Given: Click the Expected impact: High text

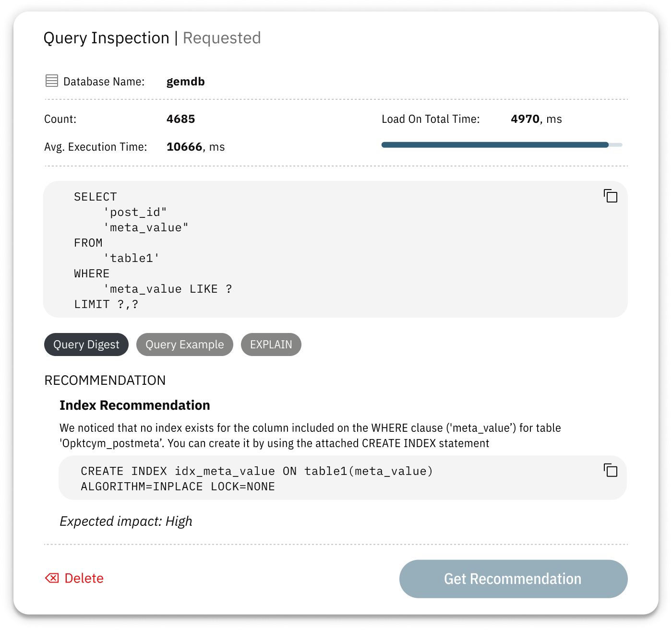Looking at the screenshot, I should point(126,521).
